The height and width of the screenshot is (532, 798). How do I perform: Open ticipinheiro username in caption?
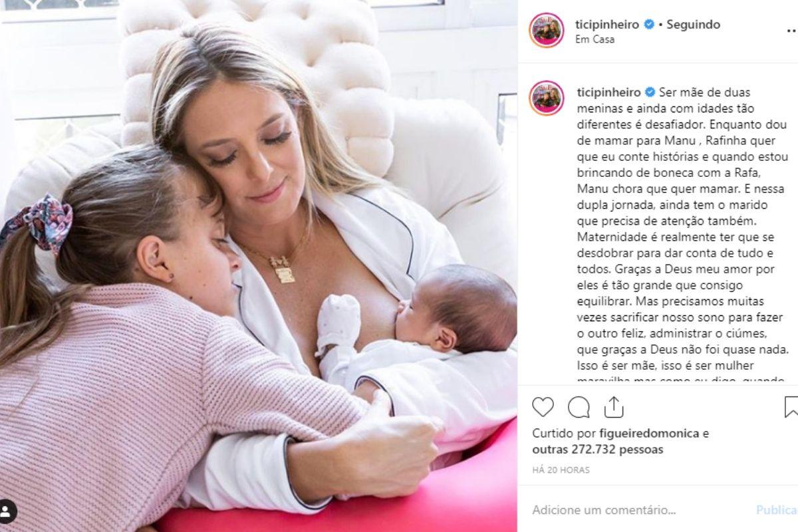tap(607, 92)
